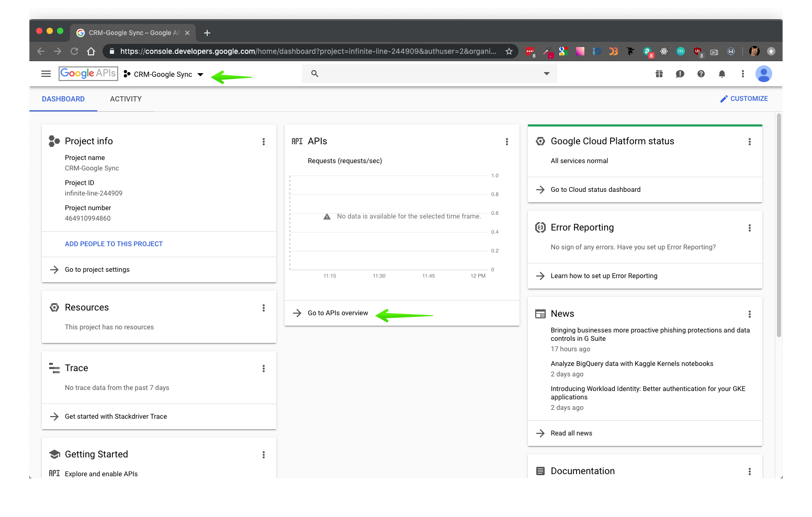
Task: Reload the page
Action: (74, 51)
